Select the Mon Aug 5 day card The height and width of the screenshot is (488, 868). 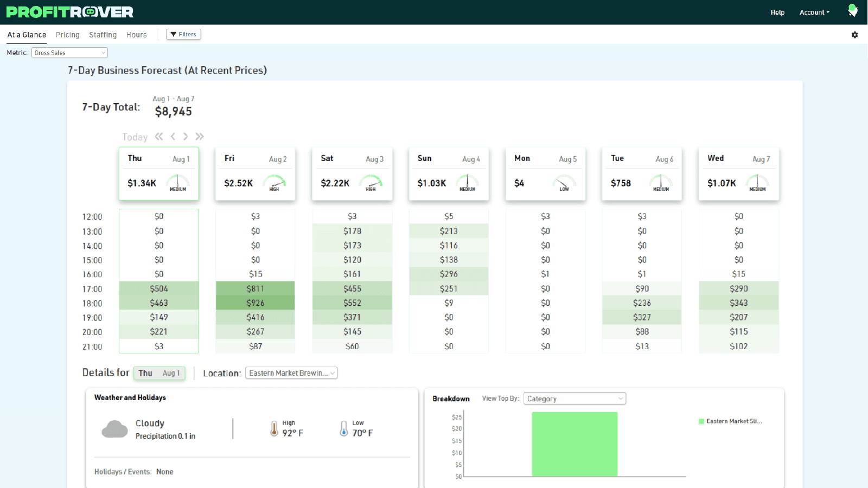coord(545,174)
